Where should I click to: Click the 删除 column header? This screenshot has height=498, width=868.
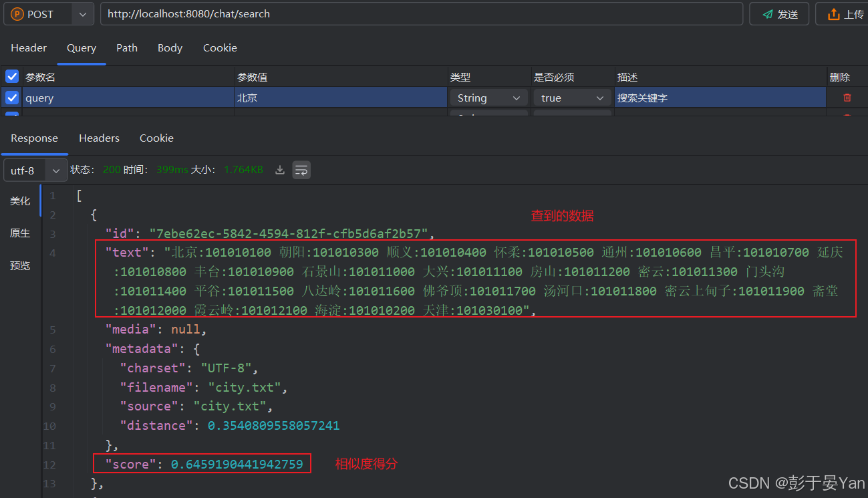tap(840, 77)
